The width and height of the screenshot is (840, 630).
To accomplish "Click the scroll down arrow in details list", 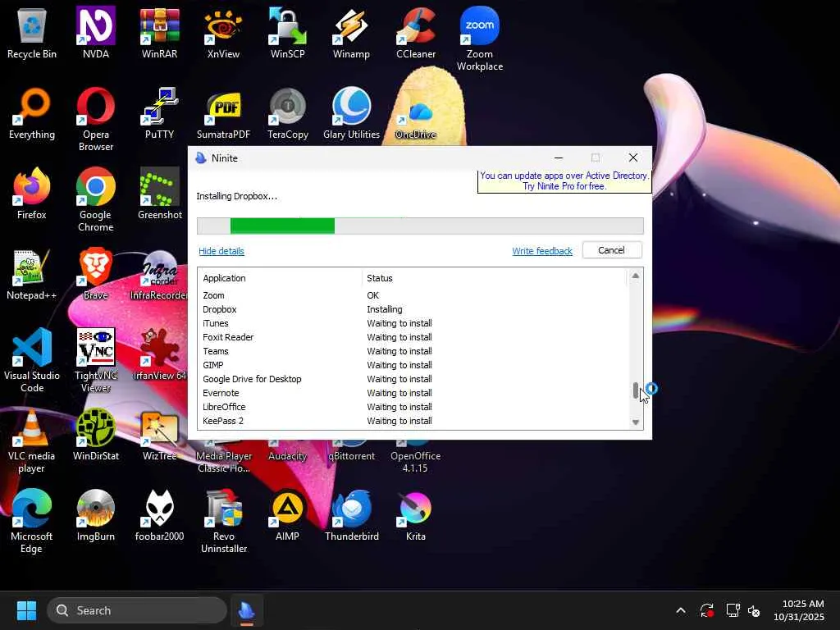I will tap(636, 422).
